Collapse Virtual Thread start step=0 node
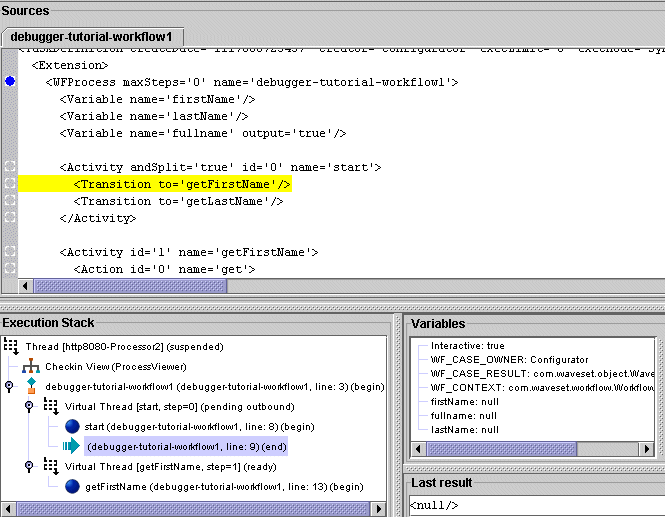The image size is (665, 517). [29, 406]
